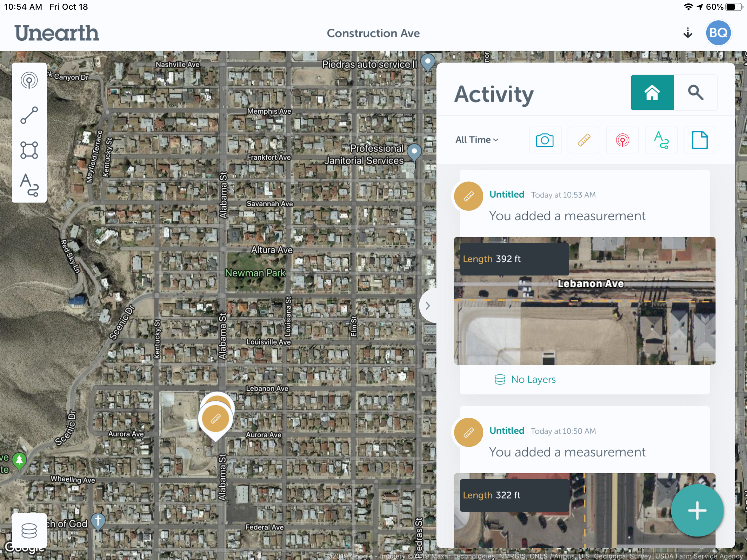Open the Untitled entry from 10:50 AM

click(x=507, y=431)
